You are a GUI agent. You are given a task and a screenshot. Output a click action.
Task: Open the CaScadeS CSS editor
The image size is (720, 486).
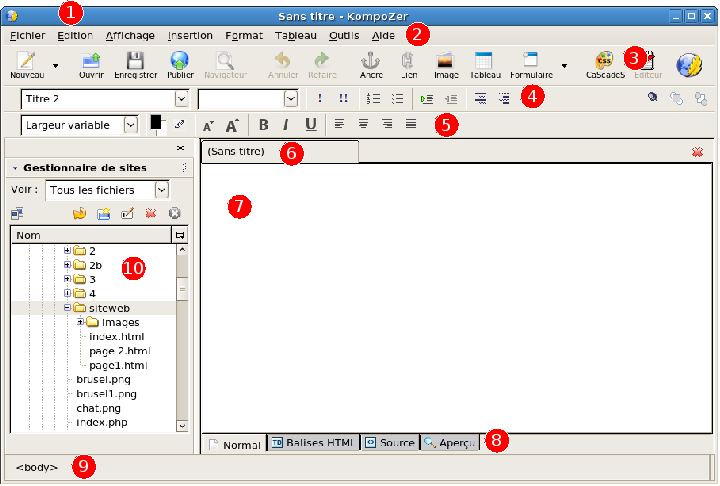[605, 65]
